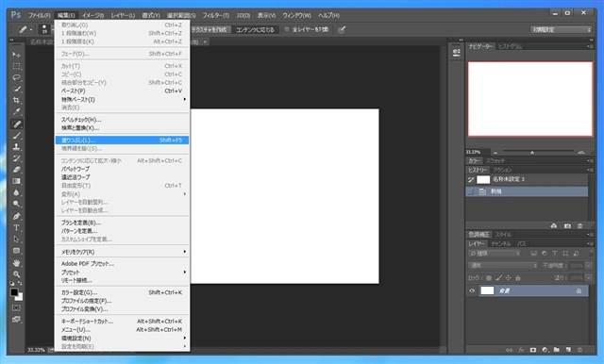604x364 pixels.
Task: Select the Quick Selection tool
Action: (16, 89)
